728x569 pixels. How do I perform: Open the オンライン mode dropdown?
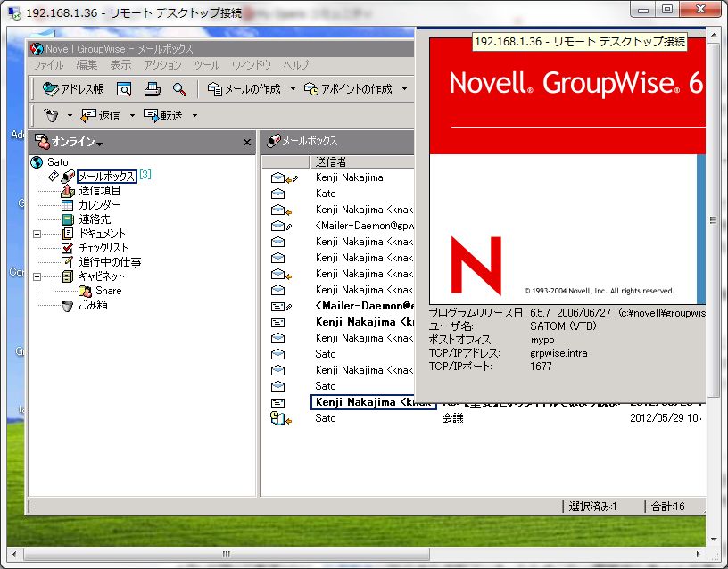point(70,142)
